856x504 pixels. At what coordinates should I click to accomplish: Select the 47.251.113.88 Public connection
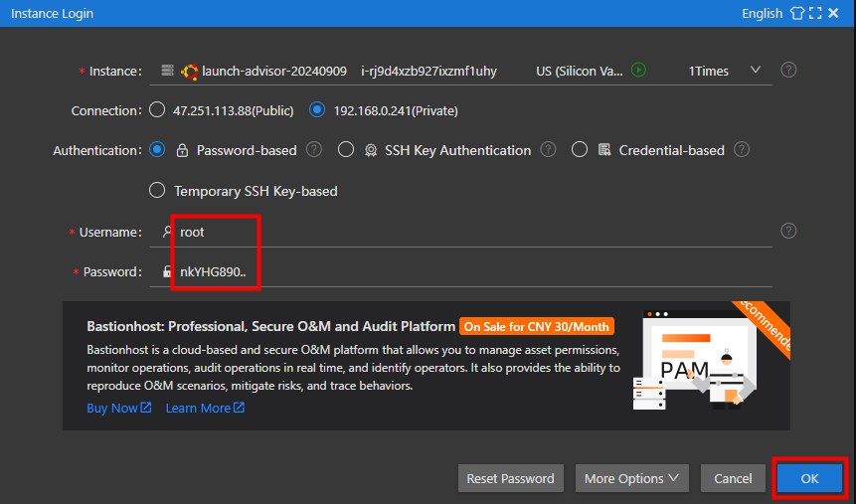pos(157,110)
